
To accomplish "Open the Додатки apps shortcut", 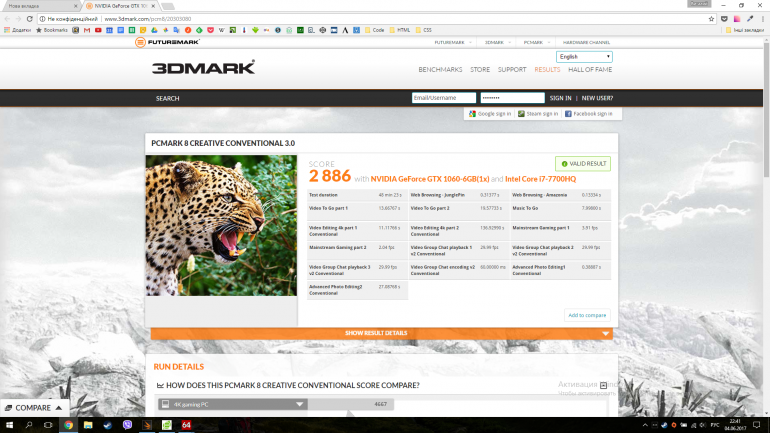I will pyautogui.click(x=17, y=30).
